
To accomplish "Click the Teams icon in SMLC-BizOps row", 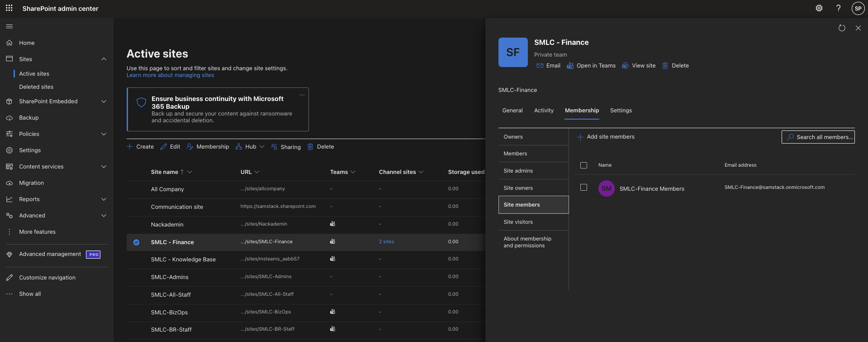I will [332, 312].
